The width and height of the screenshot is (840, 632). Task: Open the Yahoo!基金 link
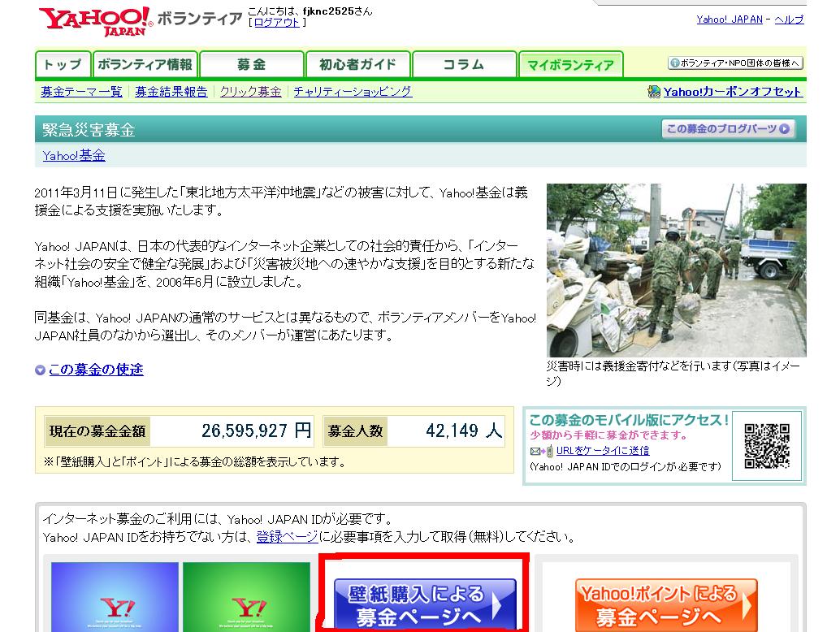pyautogui.click(x=74, y=156)
